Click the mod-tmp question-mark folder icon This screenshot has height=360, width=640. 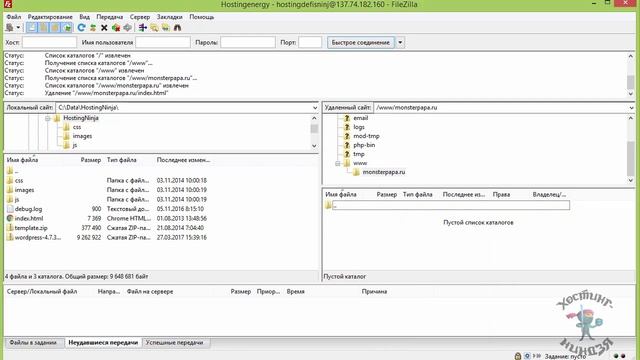tap(347, 136)
